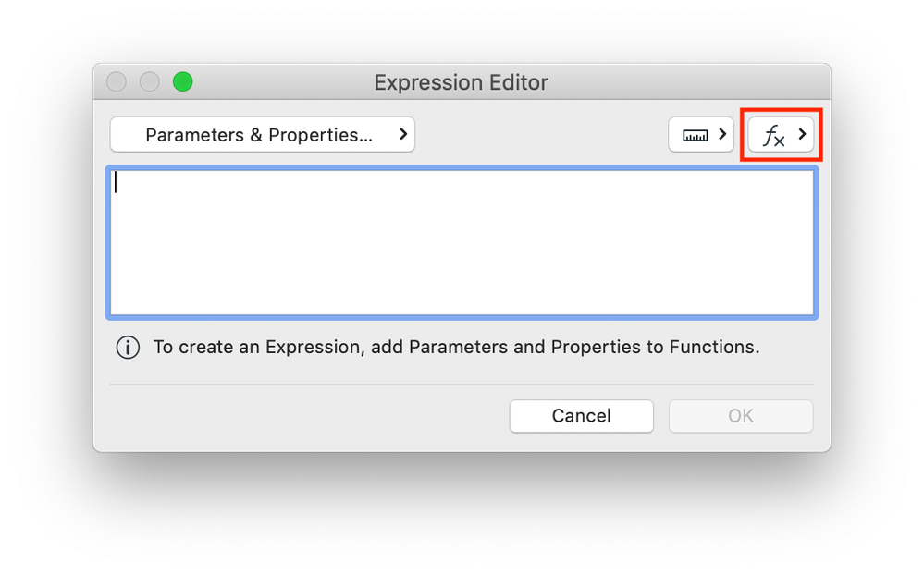The height and width of the screenshot is (575, 924).
Task: Click the green zoom window button
Action: pos(183,82)
